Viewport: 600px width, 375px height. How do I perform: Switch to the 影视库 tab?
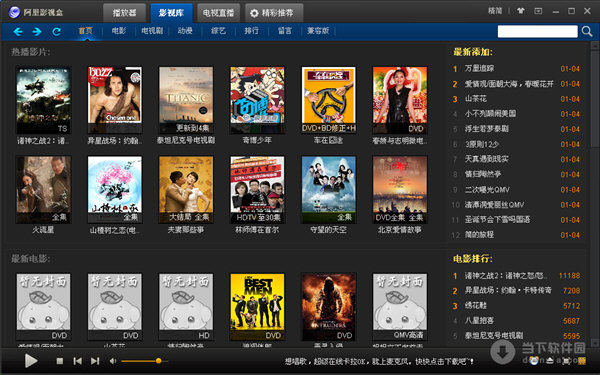pyautogui.click(x=171, y=13)
